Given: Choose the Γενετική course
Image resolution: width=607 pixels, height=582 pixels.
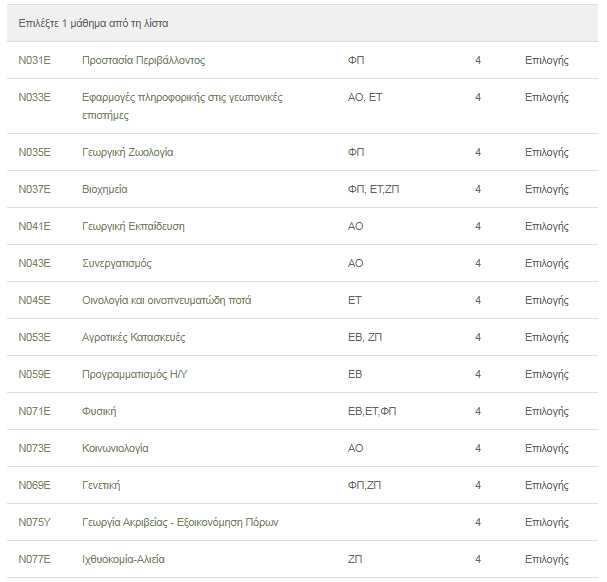Looking at the screenshot, I should (x=101, y=485).
